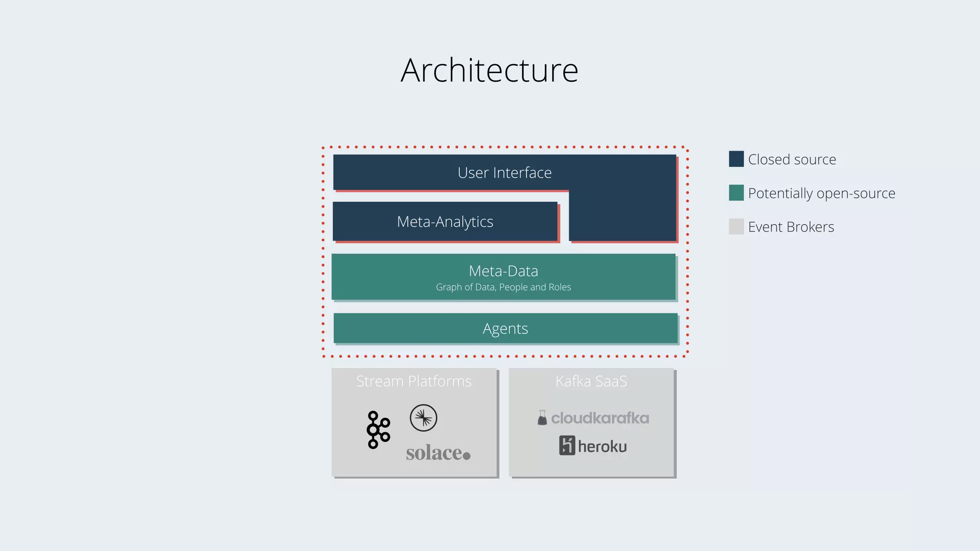
Task: Click the Stream Platforms heading
Action: 414,381
